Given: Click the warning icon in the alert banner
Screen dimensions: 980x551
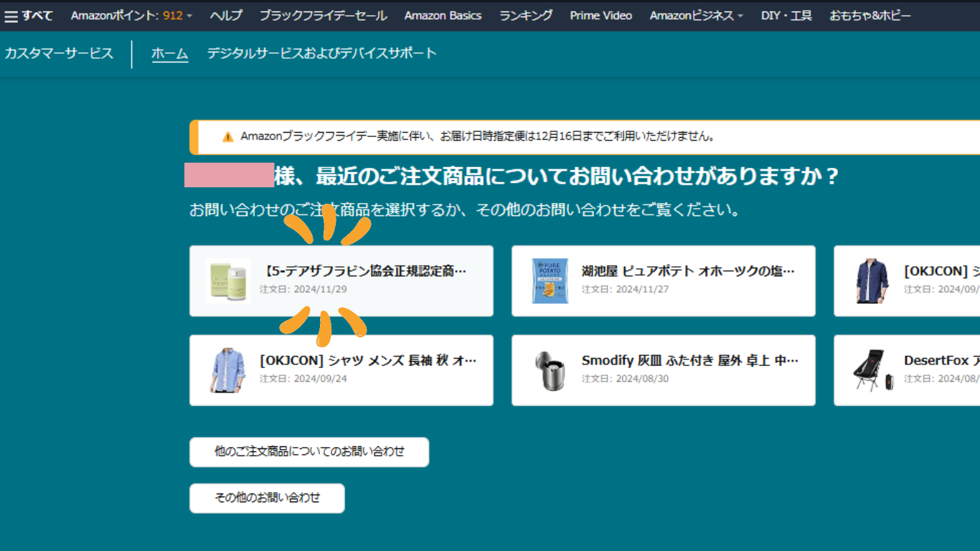Looking at the screenshot, I should click(228, 136).
